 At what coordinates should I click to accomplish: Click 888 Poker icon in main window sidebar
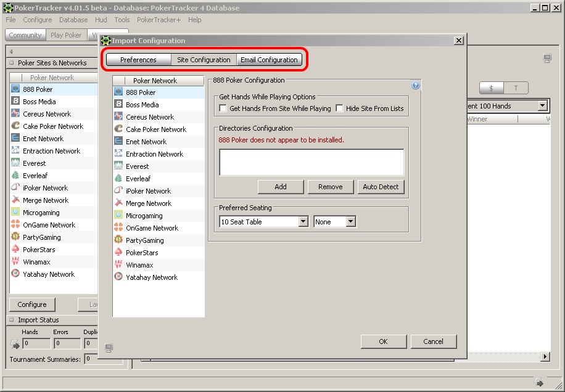(15, 89)
